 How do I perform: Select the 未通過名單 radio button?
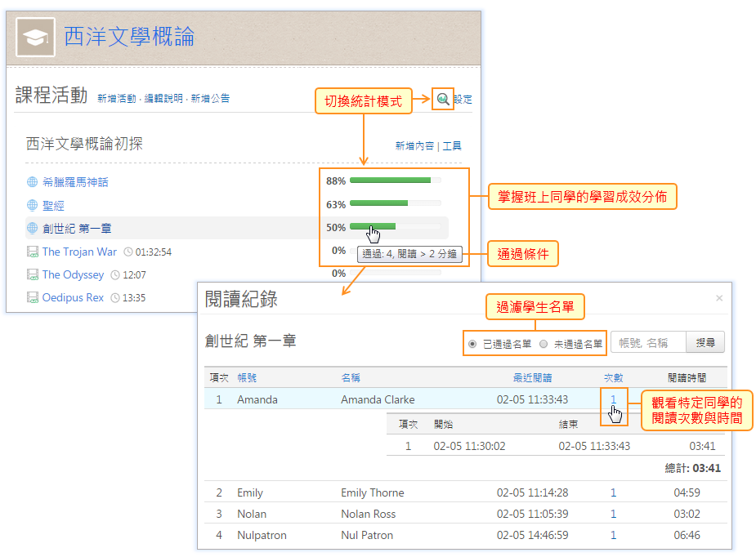coord(544,344)
